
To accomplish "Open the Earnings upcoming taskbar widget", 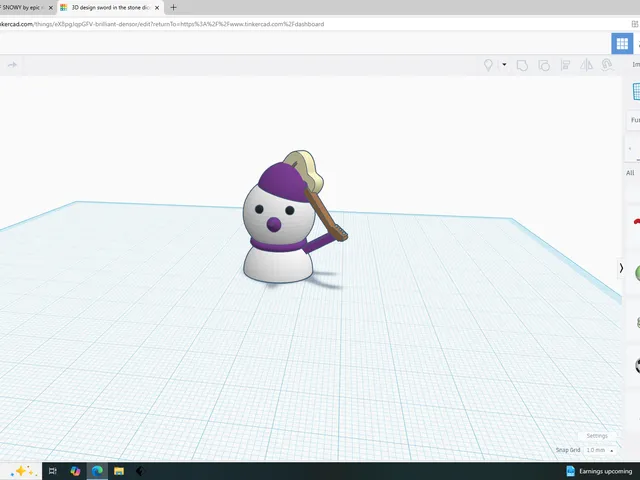I will (599, 471).
